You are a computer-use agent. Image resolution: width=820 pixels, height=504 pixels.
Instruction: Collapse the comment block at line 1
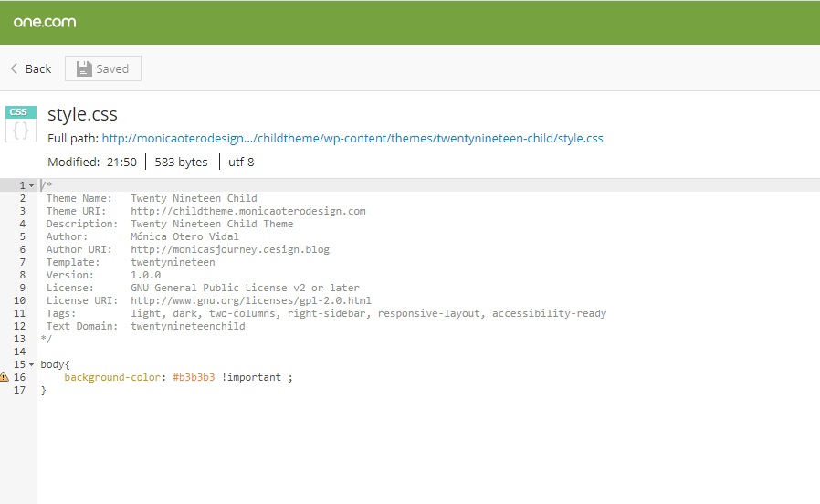pos(32,185)
